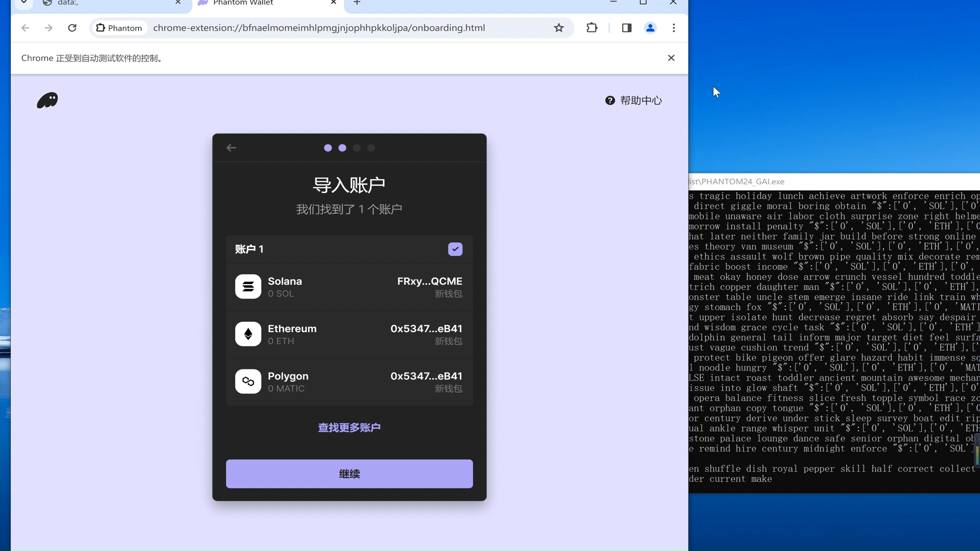Viewport: 980px width, 551px height.
Task: Click the browser forward arrow
Action: pos(48,28)
